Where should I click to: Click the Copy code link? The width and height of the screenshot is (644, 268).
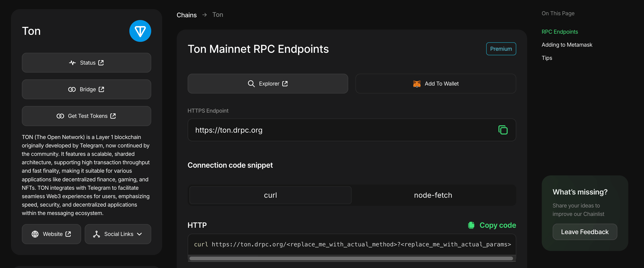[492, 225]
